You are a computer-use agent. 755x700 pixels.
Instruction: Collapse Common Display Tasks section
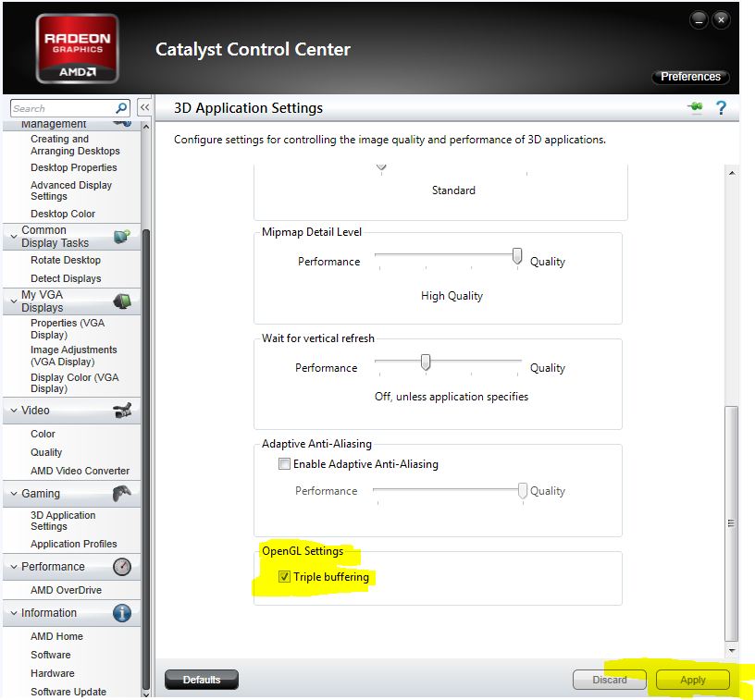click(14, 236)
